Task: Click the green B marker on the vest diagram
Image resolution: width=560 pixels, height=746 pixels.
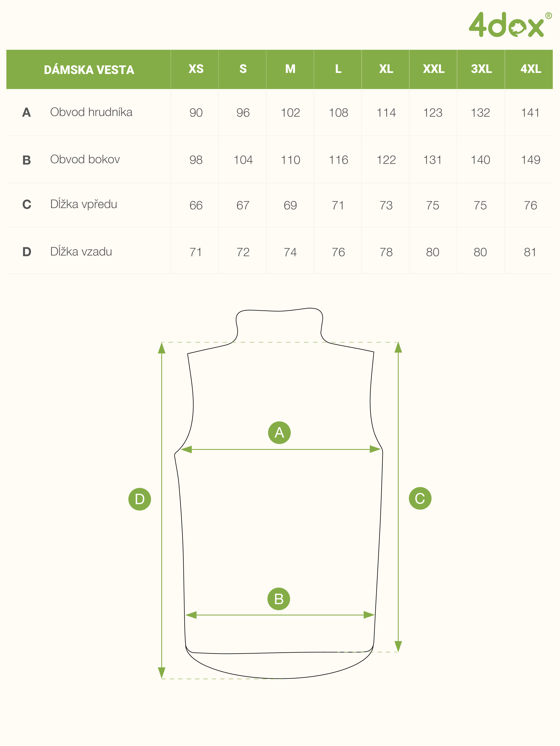Action: click(279, 599)
